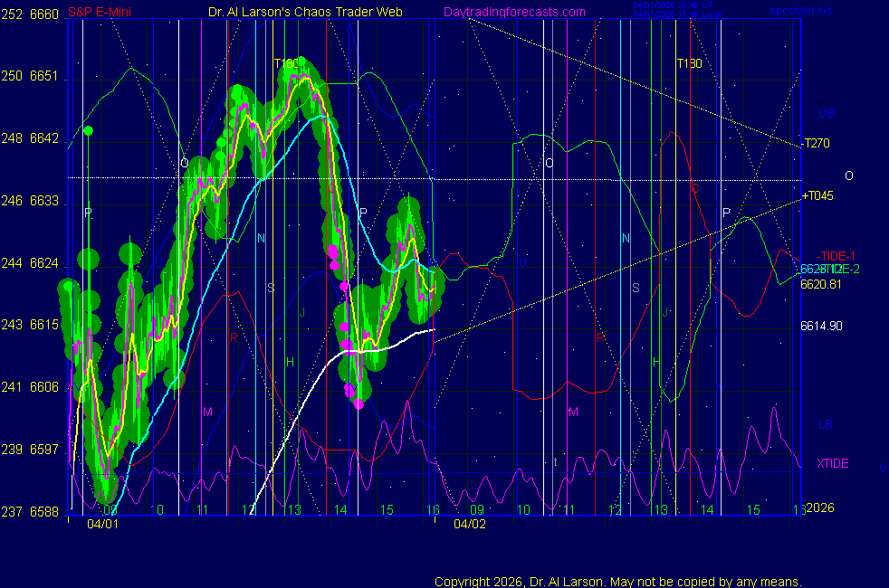Click the XTIDE legend label
The image size is (889, 588).
pos(833,463)
